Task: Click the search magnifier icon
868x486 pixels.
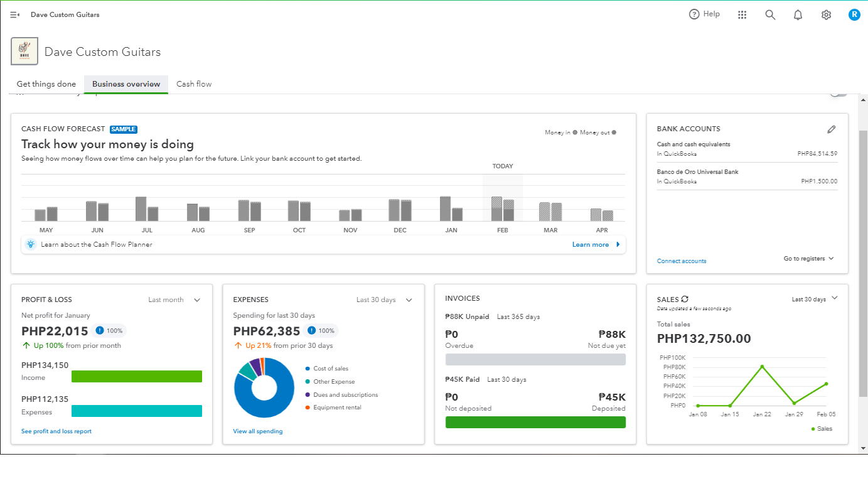Action: coord(770,15)
